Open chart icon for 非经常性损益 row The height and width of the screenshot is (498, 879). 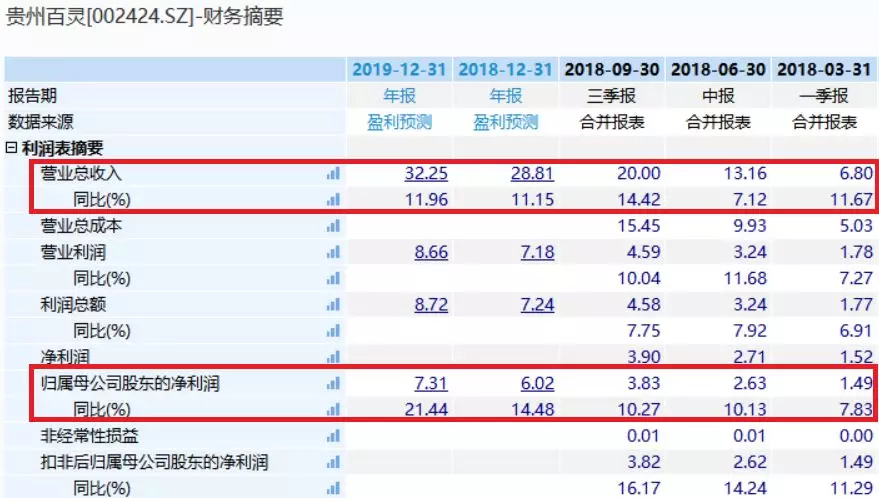333,436
